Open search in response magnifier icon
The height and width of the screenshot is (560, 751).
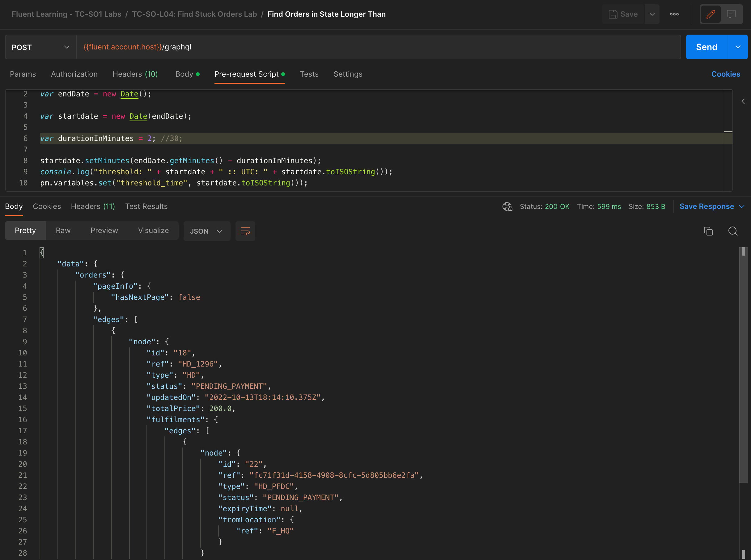pos(733,231)
